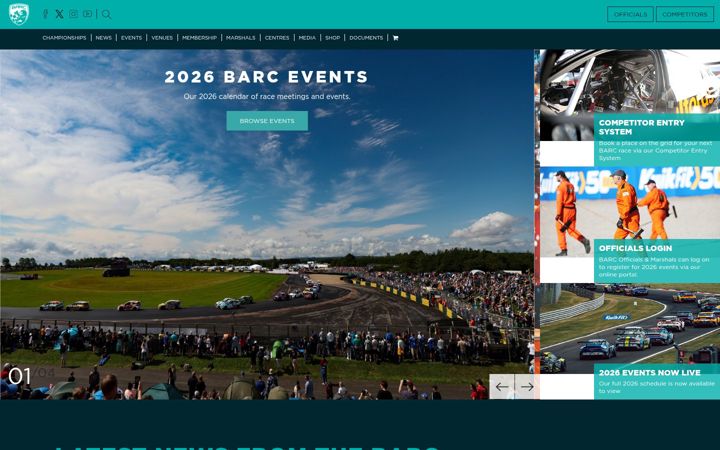The image size is (720, 450).
Task: Open the shopping cart icon
Action: click(395, 38)
